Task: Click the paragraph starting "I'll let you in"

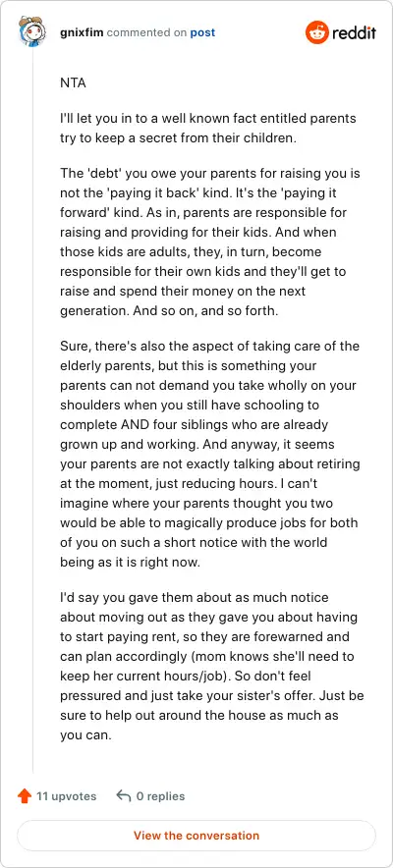Action: point(208,129)
